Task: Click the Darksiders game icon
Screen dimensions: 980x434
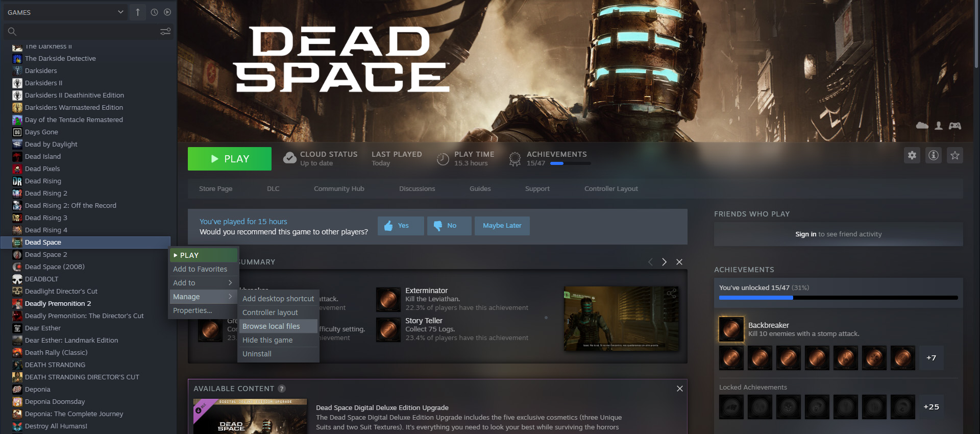Action: point(17,71)
